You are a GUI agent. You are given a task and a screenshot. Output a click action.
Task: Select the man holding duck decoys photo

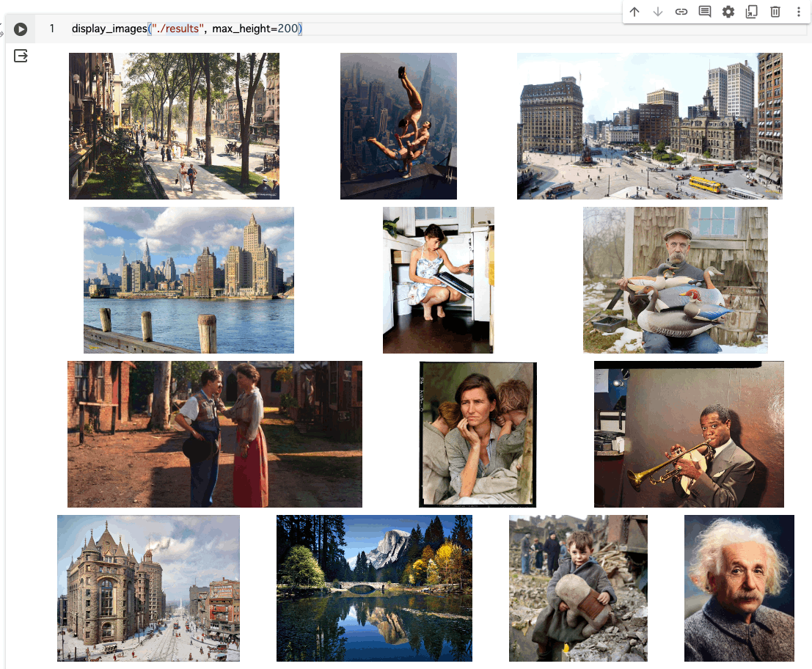676,280
